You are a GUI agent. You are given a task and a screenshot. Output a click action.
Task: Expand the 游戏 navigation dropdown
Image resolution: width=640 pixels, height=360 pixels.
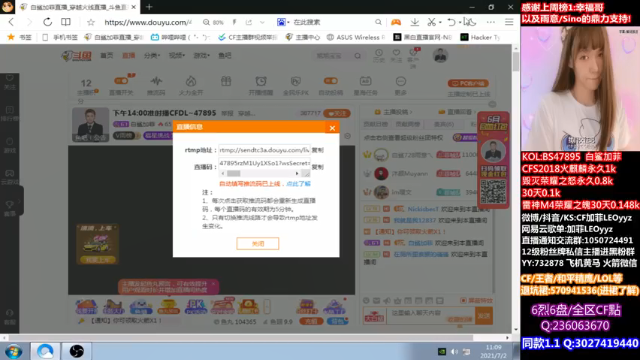click(x=201, y=56)
